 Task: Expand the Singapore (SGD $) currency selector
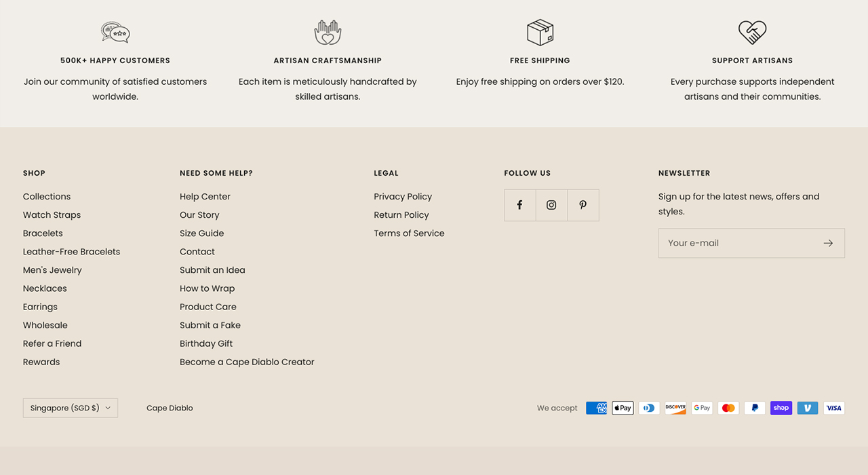tap(71, 408)
